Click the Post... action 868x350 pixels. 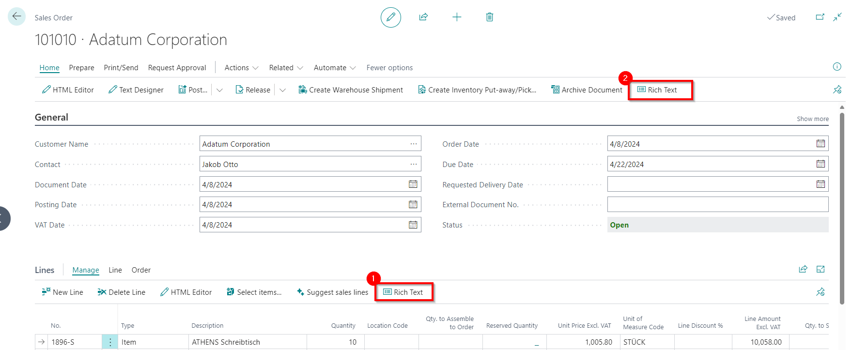(x=193, y=90)
